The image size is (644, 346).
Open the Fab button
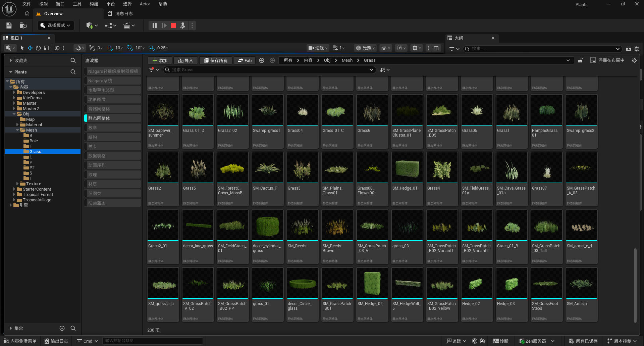(245, 60)
